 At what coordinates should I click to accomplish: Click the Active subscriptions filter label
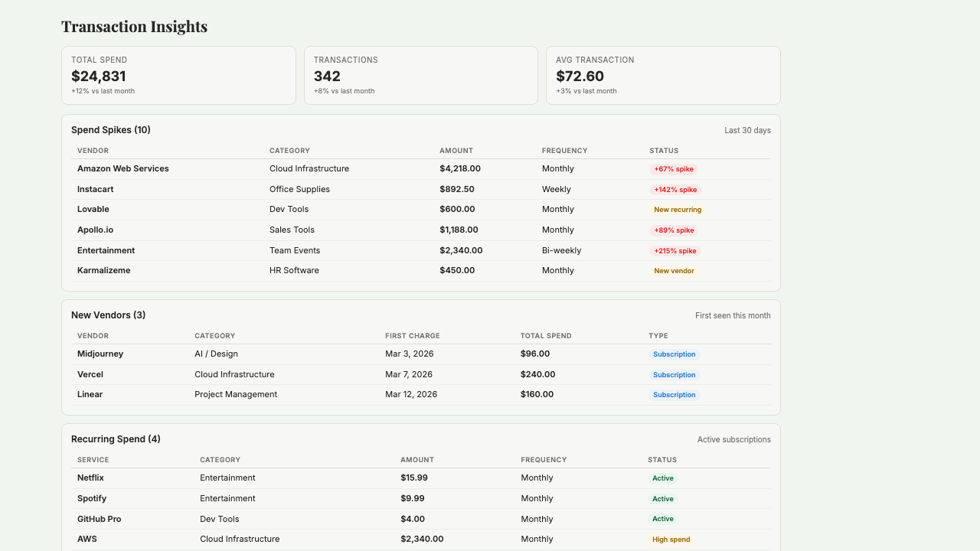coord(734,439)
